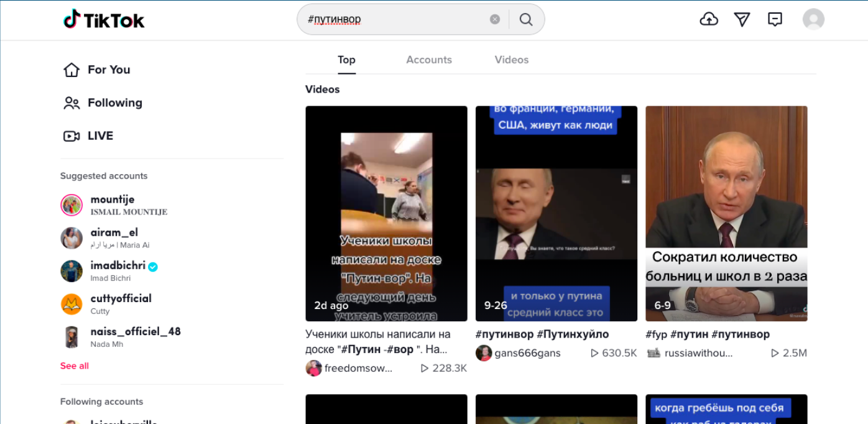Click the Following people icon

pyautogui.click(x=72, y=103)
